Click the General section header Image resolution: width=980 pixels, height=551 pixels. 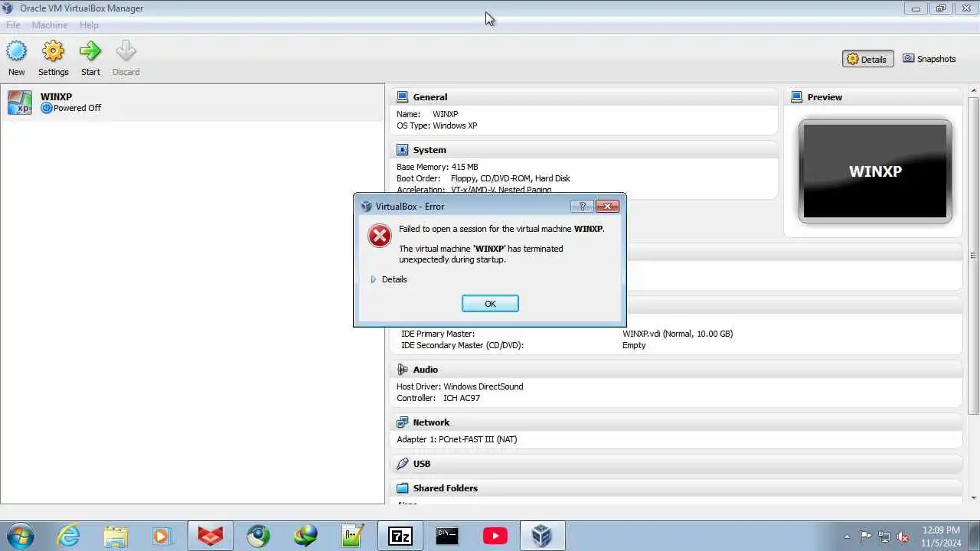[584, 97]
